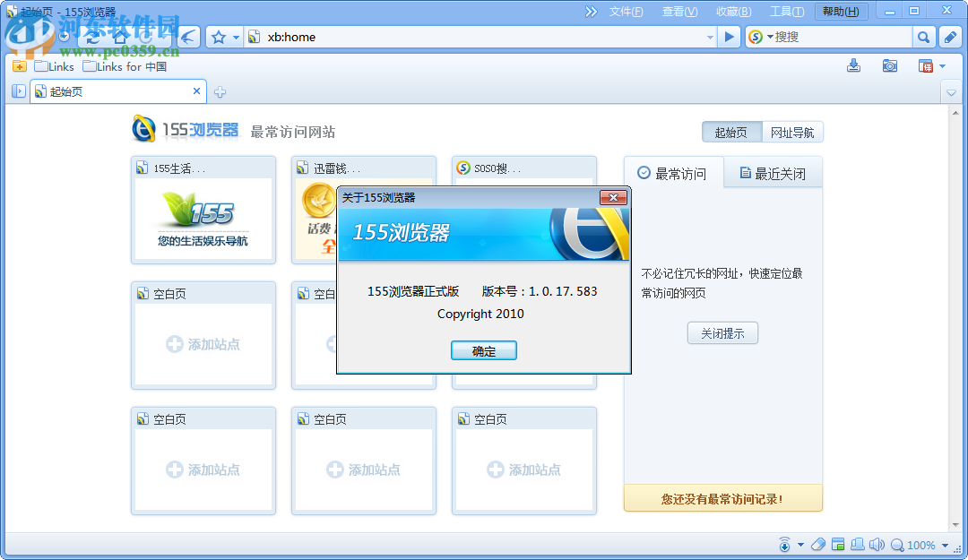Open the tab list dropdown at tab bar right
968x560 pixels.
click(x=951, y=93)
